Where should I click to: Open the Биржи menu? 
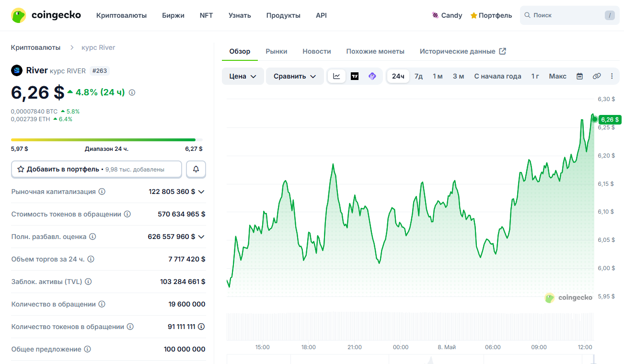click(173, 15)
